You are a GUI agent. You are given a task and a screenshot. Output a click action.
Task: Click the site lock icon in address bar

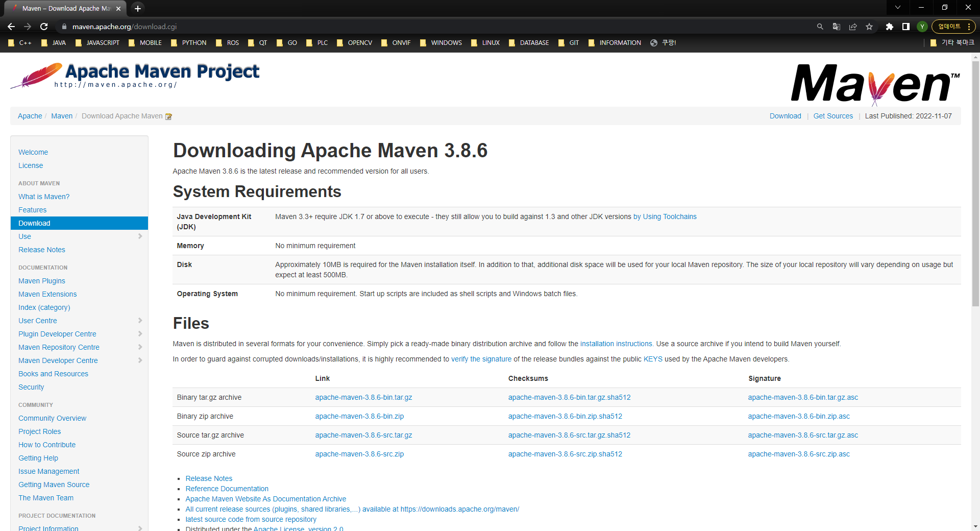click(x=64, y=27)
